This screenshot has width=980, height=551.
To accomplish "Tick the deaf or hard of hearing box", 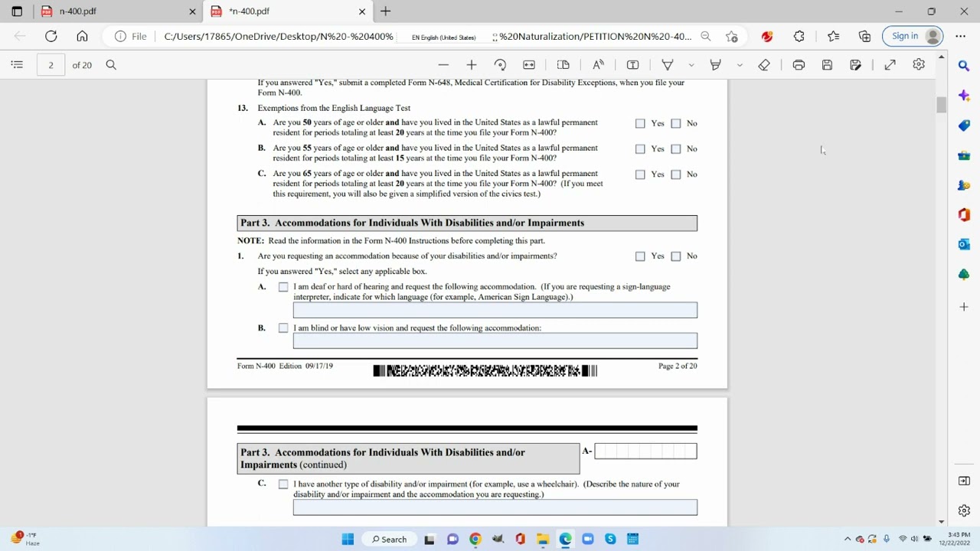I will tap(283, 287).
